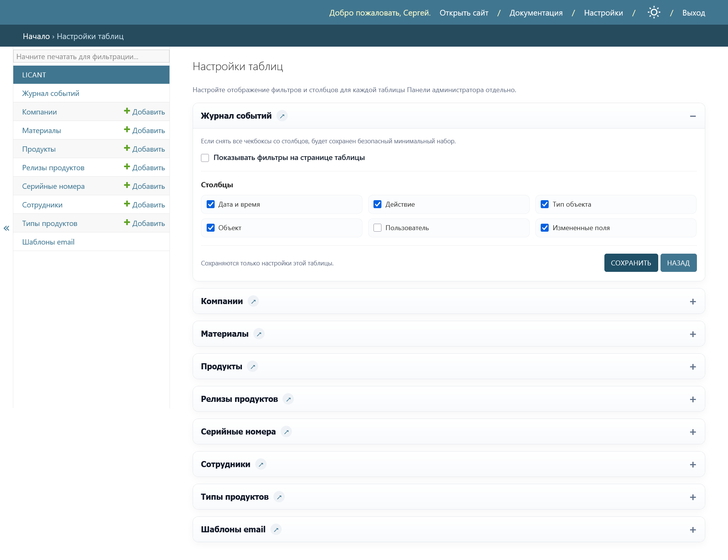The width and height of the screenshot is (728, 560).
Task: Click Добавить next to Серийные номера
Action: click(144, 186)
